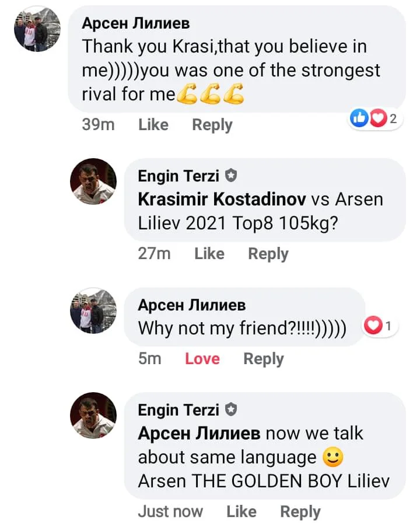Open Арсен Лилиев author name on top comment
Viewport: 420px width, 527px height.
click(136, 23)
